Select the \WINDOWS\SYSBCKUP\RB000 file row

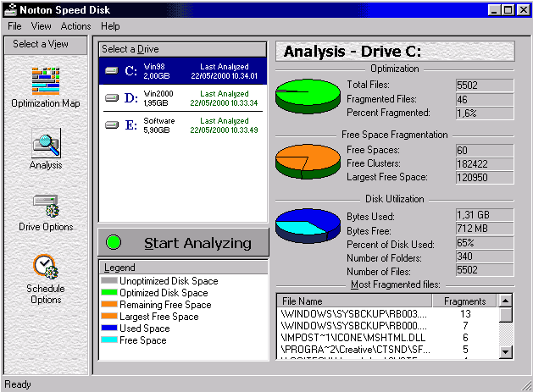387,326
